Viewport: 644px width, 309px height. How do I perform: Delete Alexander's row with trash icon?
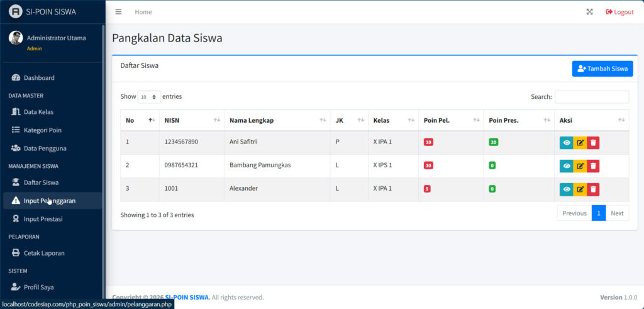coord(593,189)
